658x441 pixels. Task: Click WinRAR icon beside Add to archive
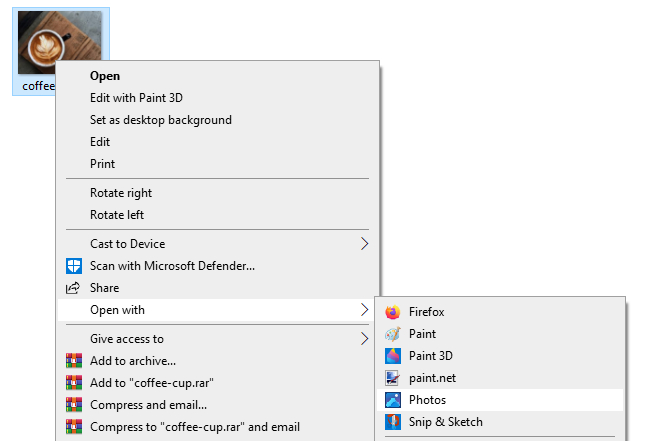[74, 360]
